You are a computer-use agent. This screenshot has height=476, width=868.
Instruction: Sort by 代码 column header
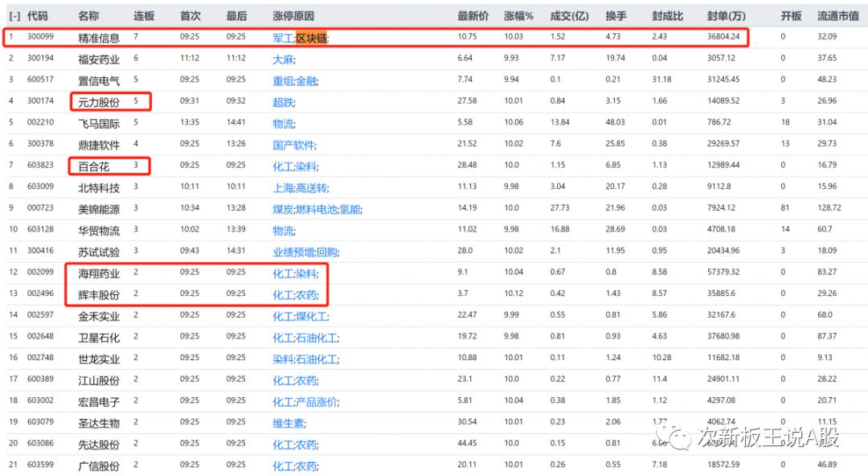(37, 16)
